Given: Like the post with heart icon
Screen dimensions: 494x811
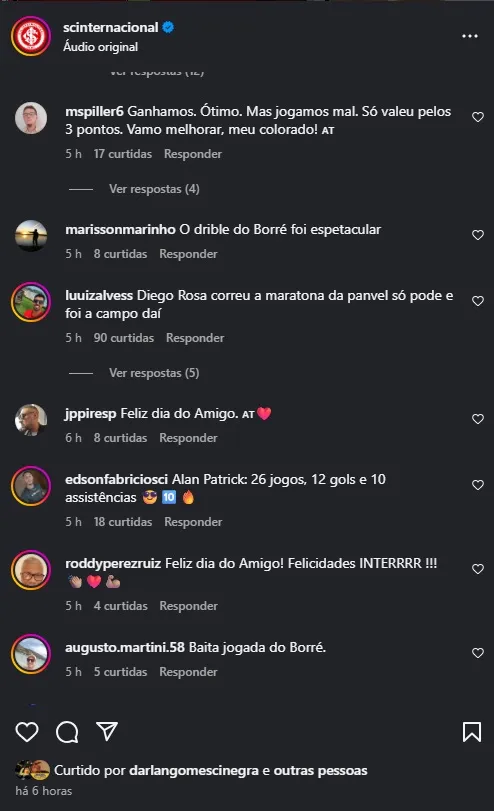Looking at the screenshot, I should pos(27,732).
